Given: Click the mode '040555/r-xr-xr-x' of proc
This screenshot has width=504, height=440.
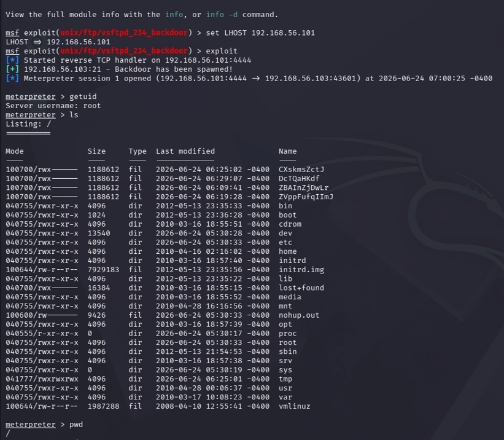Looking at the screenshot, I should coord(42,334).
